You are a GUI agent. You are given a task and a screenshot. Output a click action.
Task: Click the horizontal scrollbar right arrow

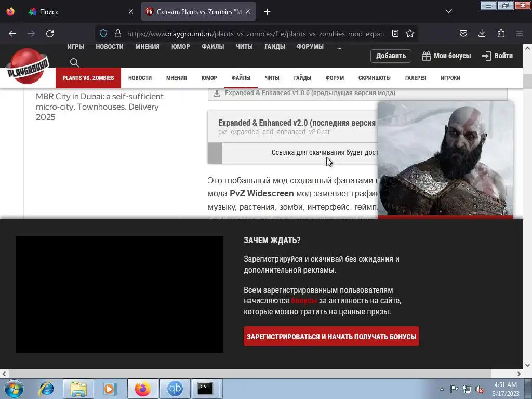[x=519, y=374]
